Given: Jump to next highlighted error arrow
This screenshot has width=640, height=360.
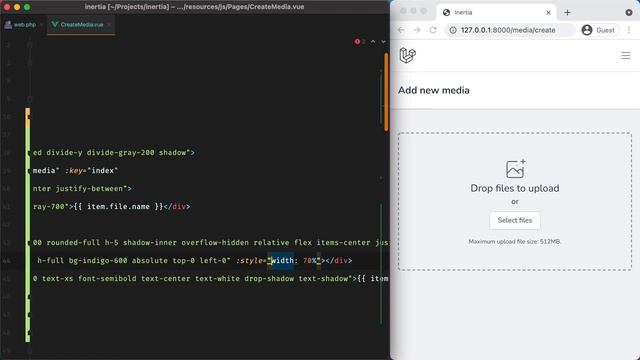Looking at the screenshot, I should coord(383,42).
